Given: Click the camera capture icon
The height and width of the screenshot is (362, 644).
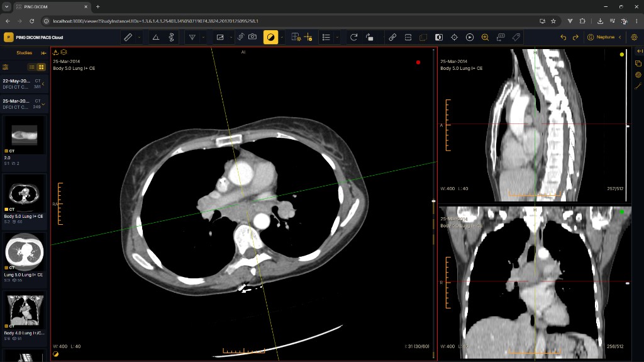Looking at the screenshot, I should [253, 37].
